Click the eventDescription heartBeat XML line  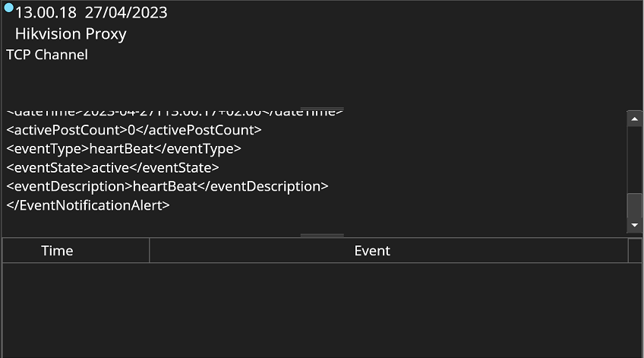pyautogui.click(x=167, y=186)
